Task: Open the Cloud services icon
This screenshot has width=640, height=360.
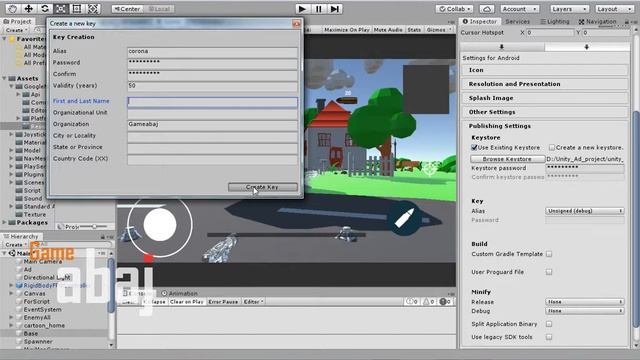Action: pos(487,9)
